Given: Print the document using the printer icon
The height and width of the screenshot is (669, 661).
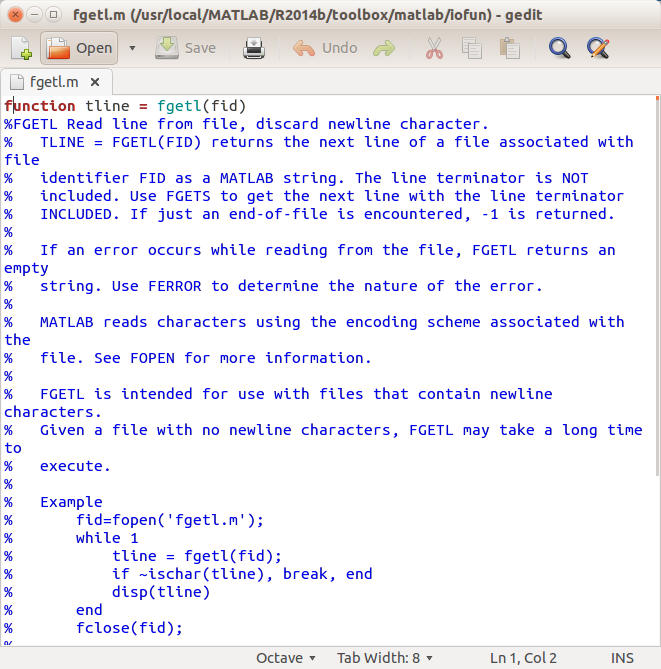Looking at the screenshot, I should click(x=254, y=48).
